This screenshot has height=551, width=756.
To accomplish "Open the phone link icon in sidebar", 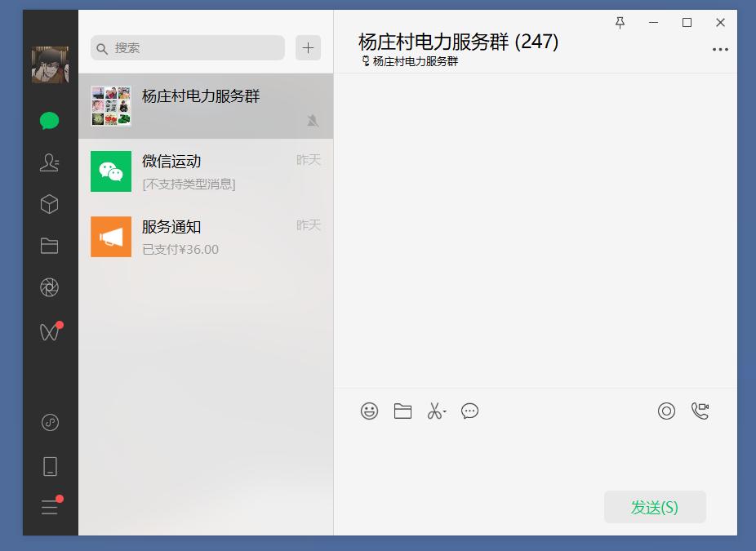I will tap(49, 465).
